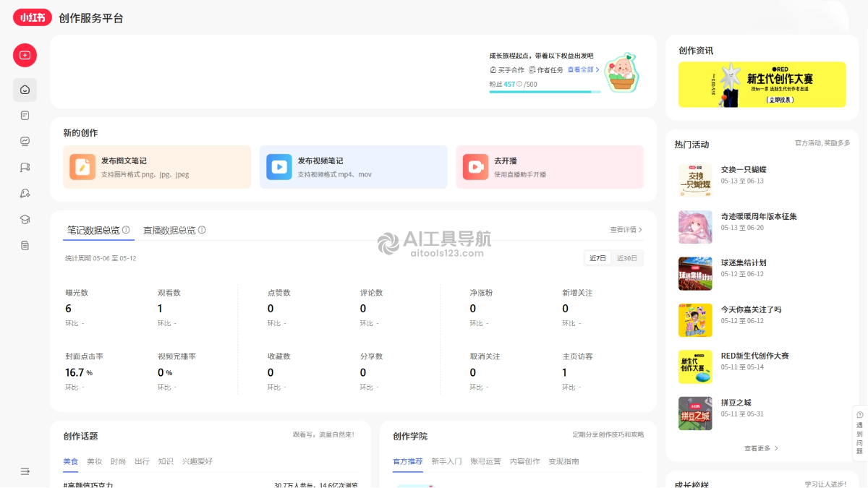Click the 创作服务平台 header title
The width and height of the screenshot is (868, 488).
(91, 18)
